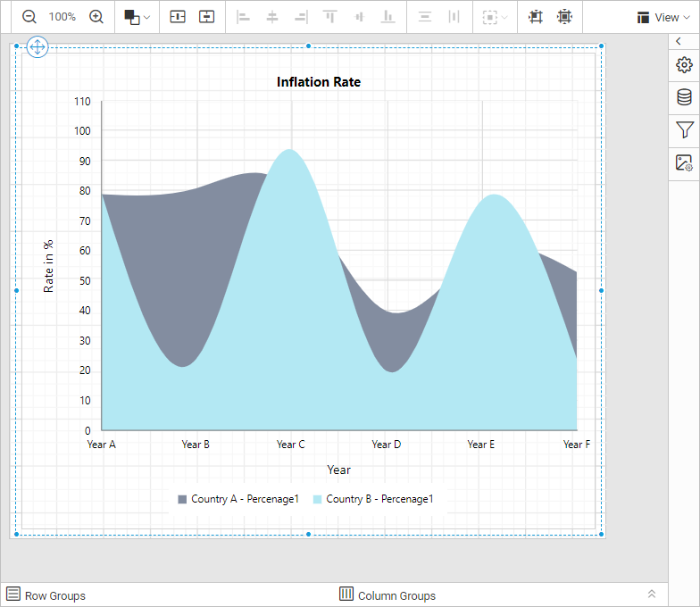Select the Year axis title

(x=339, y=470)
